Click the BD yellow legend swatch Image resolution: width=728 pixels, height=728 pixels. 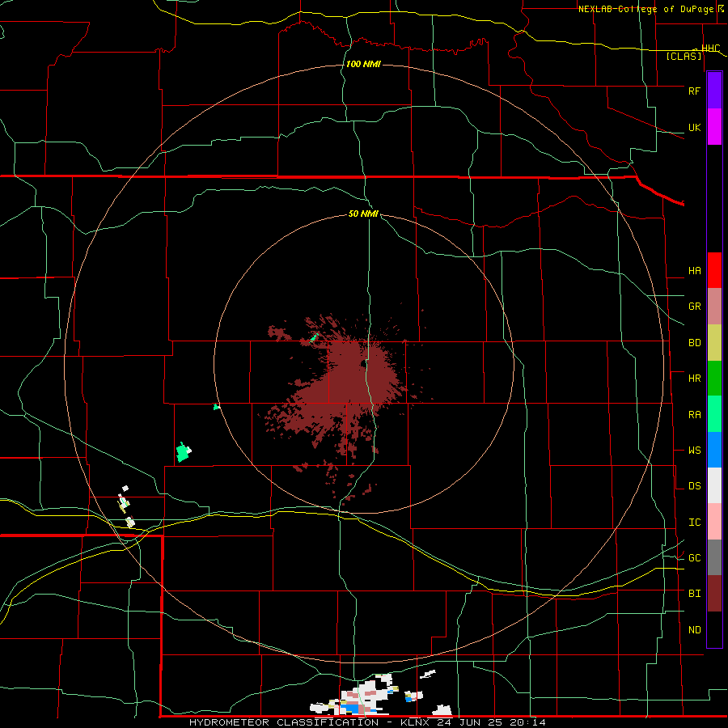[x=714, y=343]
